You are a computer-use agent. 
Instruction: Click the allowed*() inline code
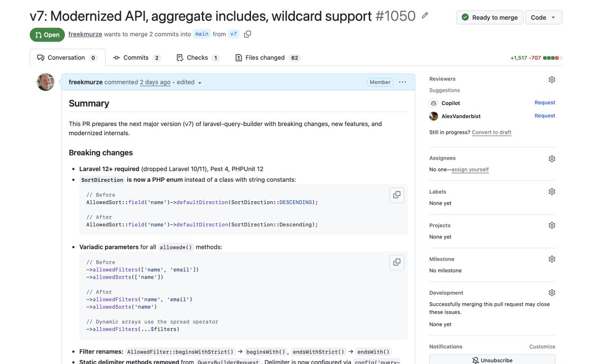coord(176,247)
